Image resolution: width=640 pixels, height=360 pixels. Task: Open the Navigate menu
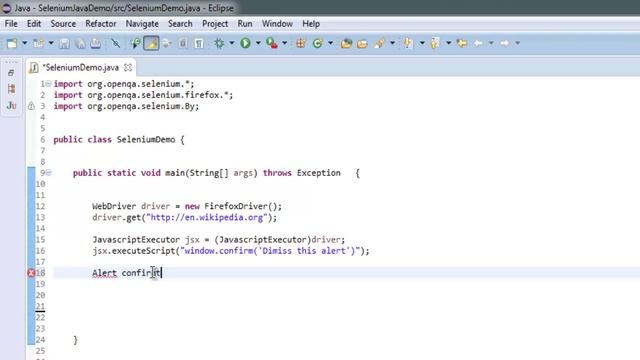[x=142, y=24]
